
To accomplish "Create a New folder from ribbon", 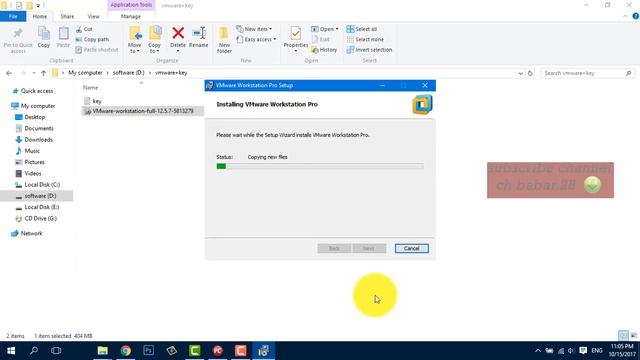I will pos(224,40).
